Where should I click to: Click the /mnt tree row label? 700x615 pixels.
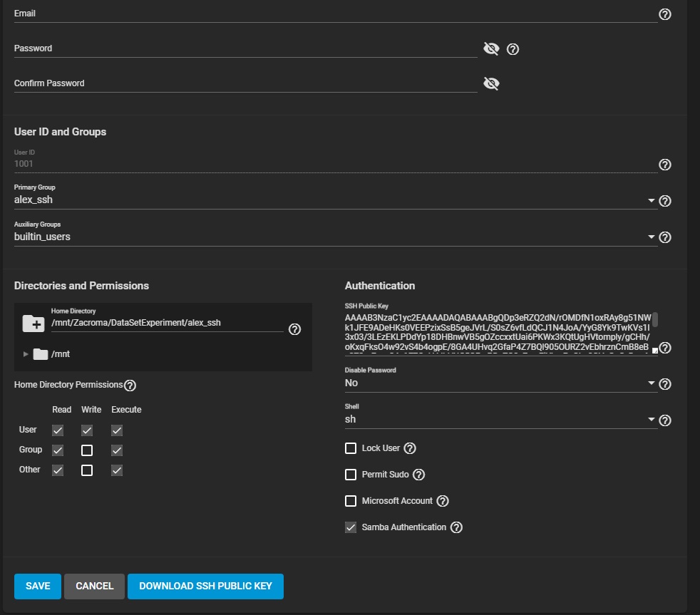61,354
